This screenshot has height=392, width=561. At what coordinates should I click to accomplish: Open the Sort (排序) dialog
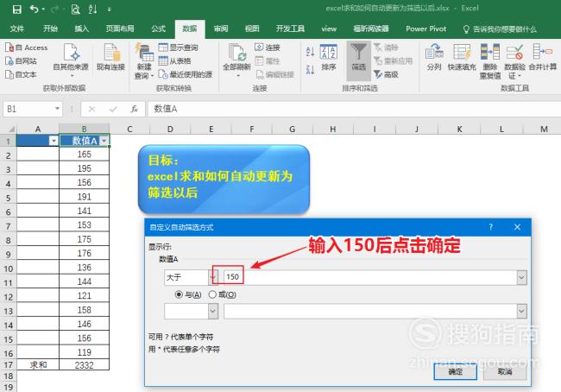tap(329, 57)
